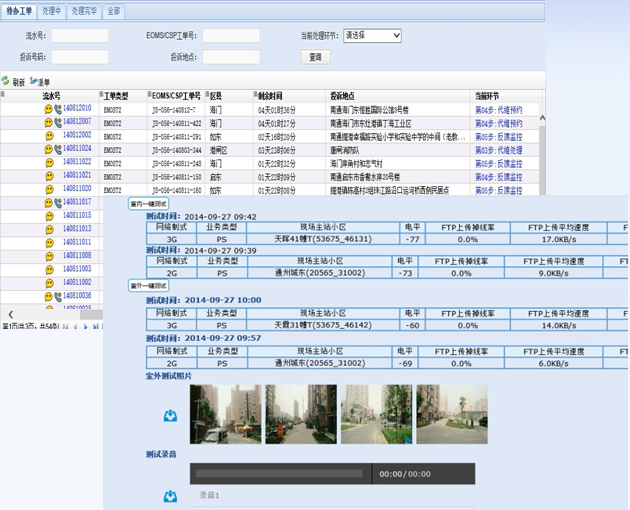Open the first outdoor test photo thumbnail
630x510 pixels.
click(x=225, y=414)
